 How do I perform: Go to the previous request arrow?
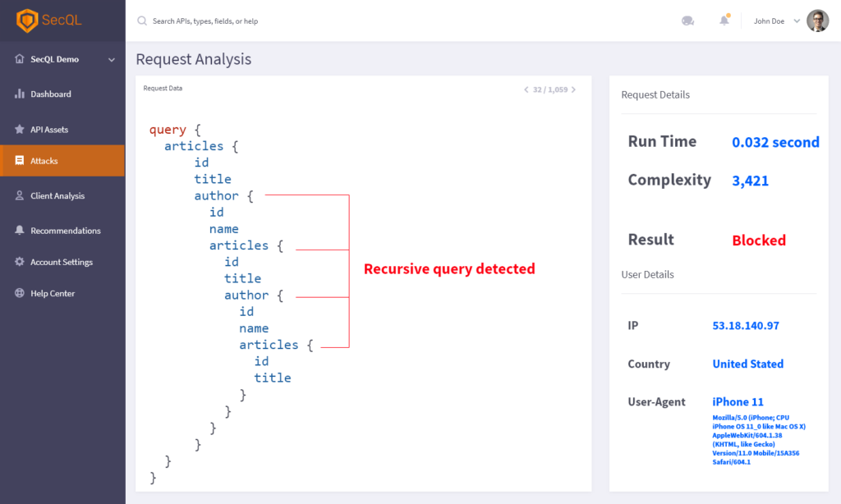526,89
